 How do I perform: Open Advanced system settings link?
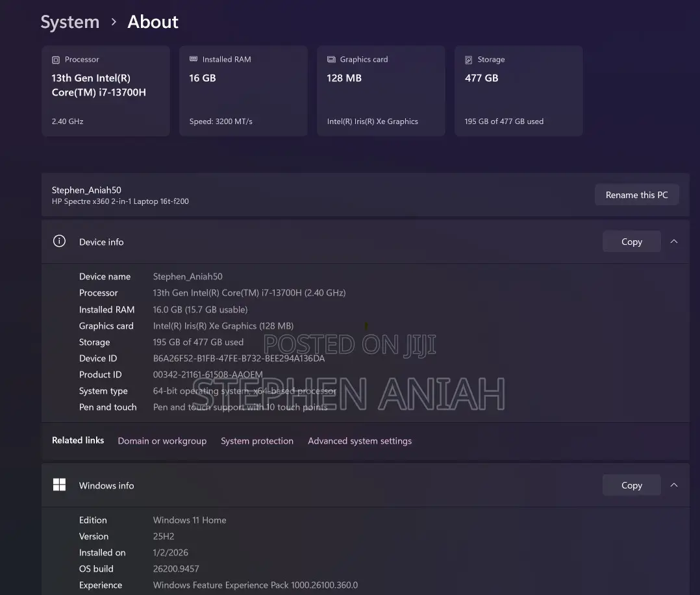click(360, 441)
